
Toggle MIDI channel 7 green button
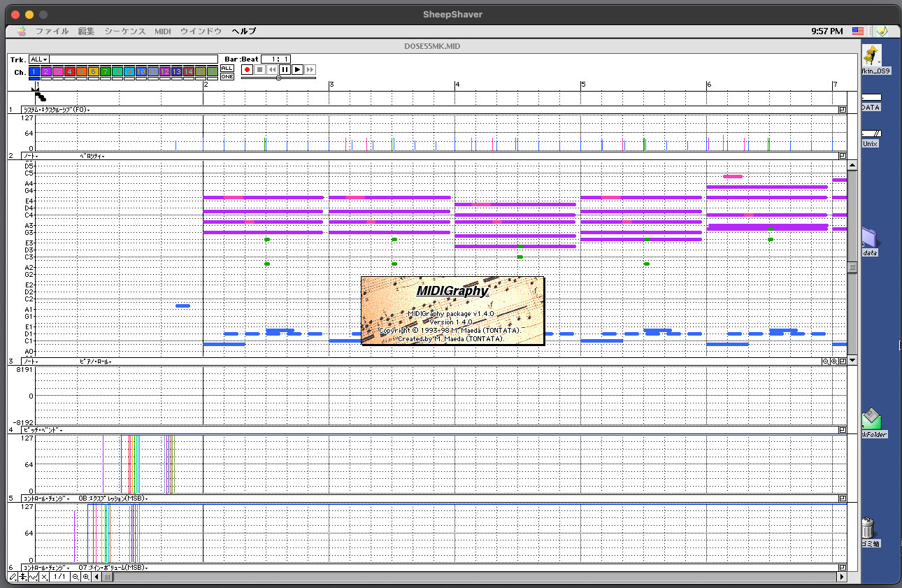pos(105,72)
